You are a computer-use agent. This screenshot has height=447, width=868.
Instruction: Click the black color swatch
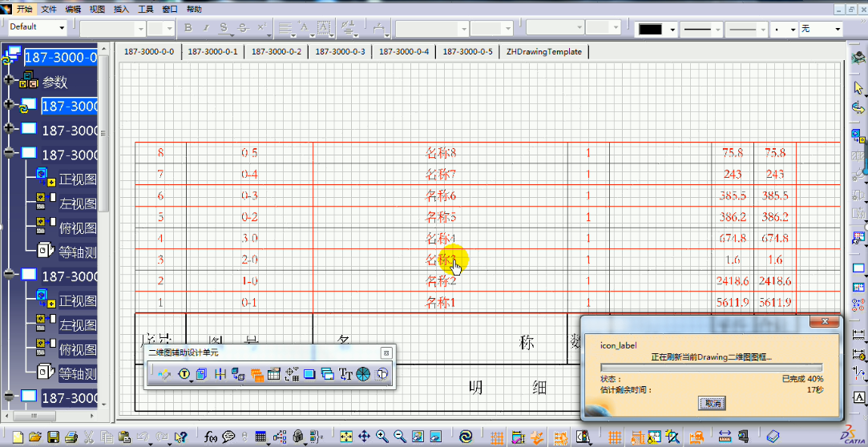point(650,29)
